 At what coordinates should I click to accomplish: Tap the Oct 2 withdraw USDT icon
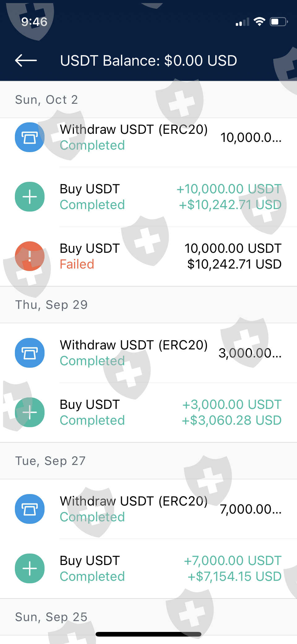(30, 137)
